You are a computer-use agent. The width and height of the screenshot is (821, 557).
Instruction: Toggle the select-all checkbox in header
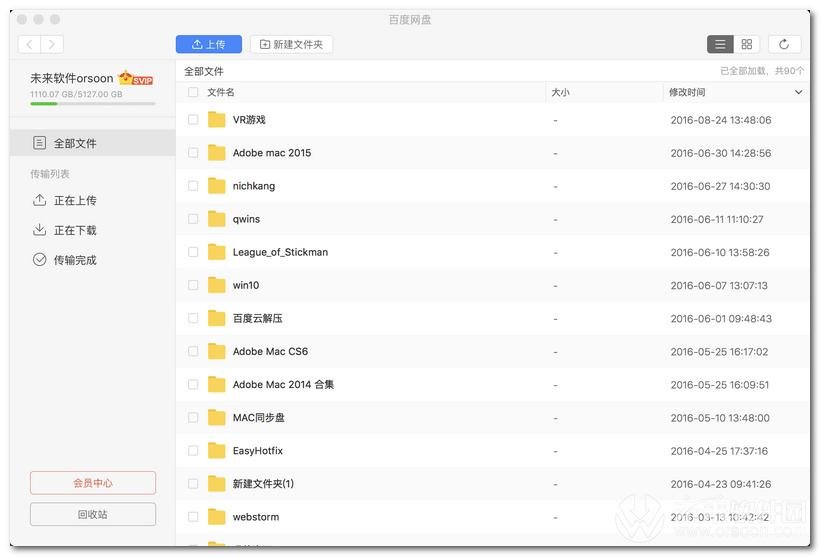pos(193,92)
